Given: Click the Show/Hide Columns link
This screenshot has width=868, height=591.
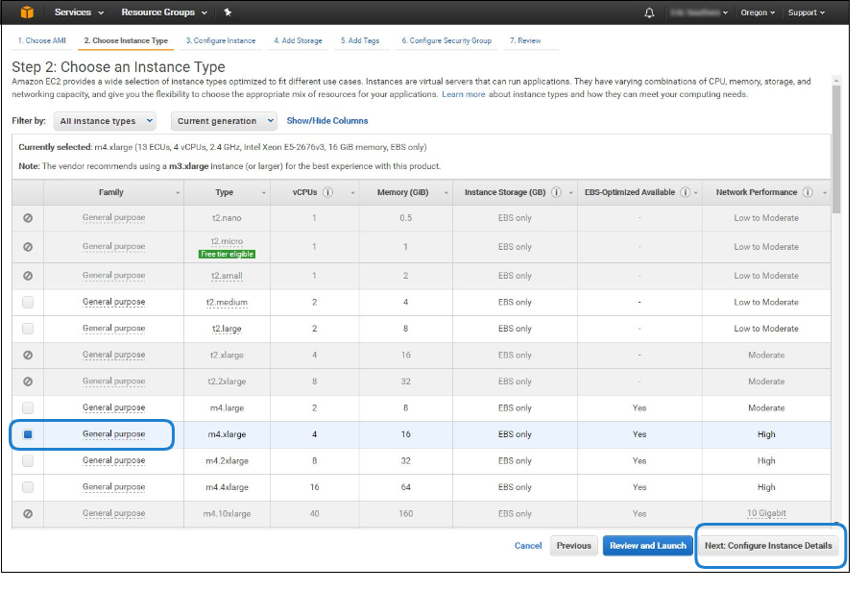Looking at the screenshot, I should coord(327,121).
